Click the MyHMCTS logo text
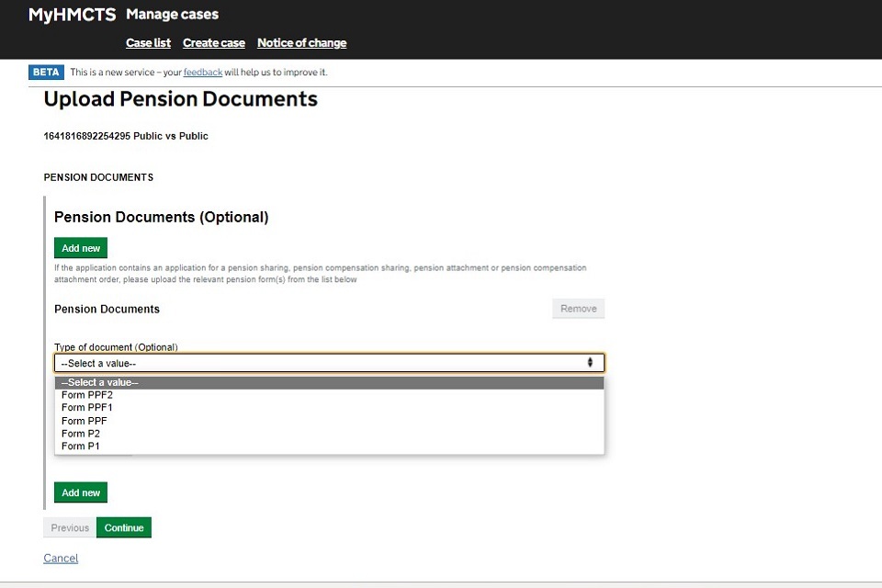The width and height of the screenshot is (882, 588). click(72, 15)
